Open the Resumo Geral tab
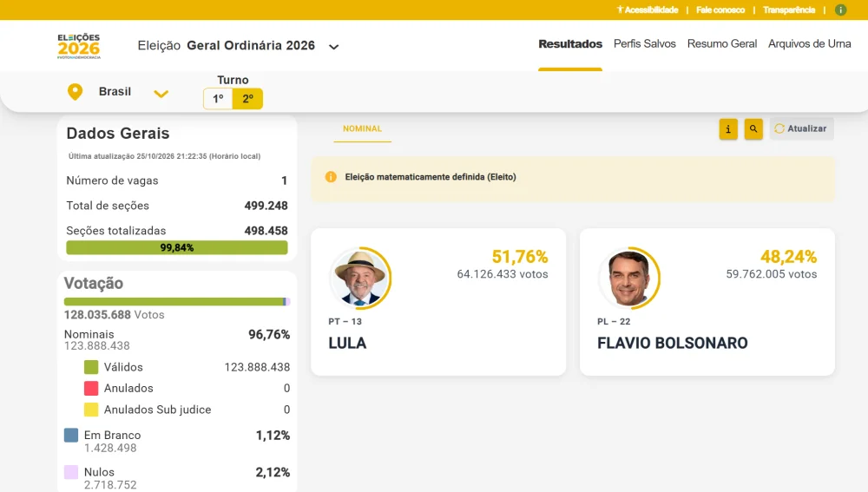The height and width of the screenshot is (492, 868). (722, 43)
